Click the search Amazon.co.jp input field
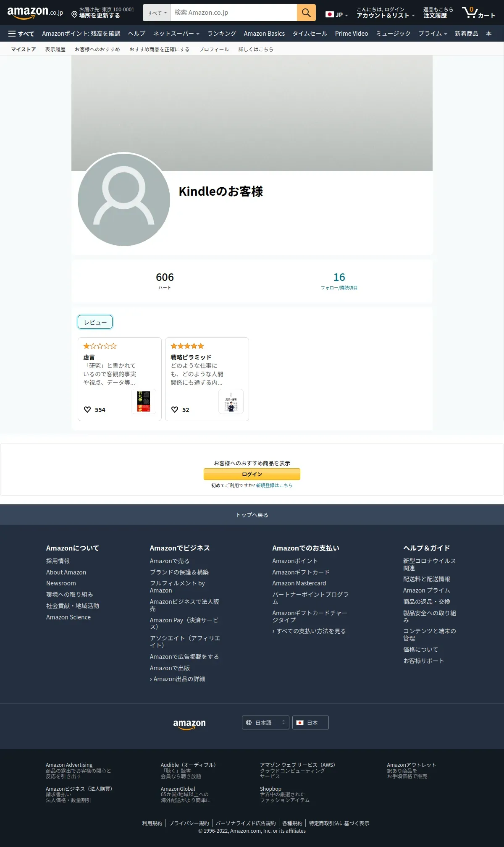The image size is (504, 847). click(234, 13)
